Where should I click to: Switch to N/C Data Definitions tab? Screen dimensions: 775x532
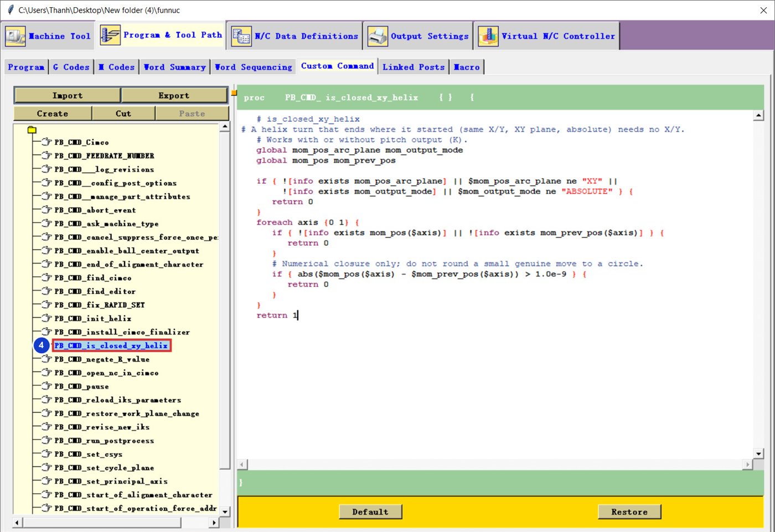click(295, 36)
